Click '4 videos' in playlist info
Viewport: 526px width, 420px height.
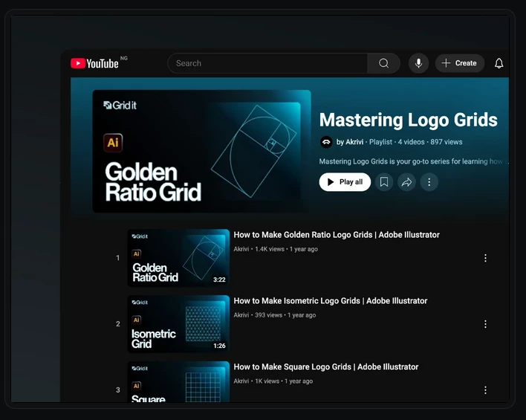click(412, 142)
